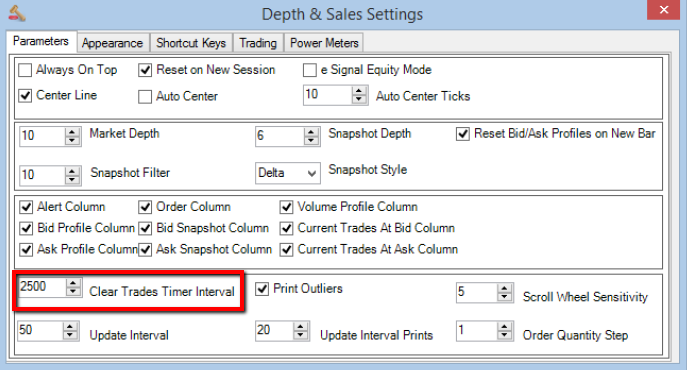Open the Shortcut Keys tab
This screenshot has height=370, width=687.
coord(191,43)
